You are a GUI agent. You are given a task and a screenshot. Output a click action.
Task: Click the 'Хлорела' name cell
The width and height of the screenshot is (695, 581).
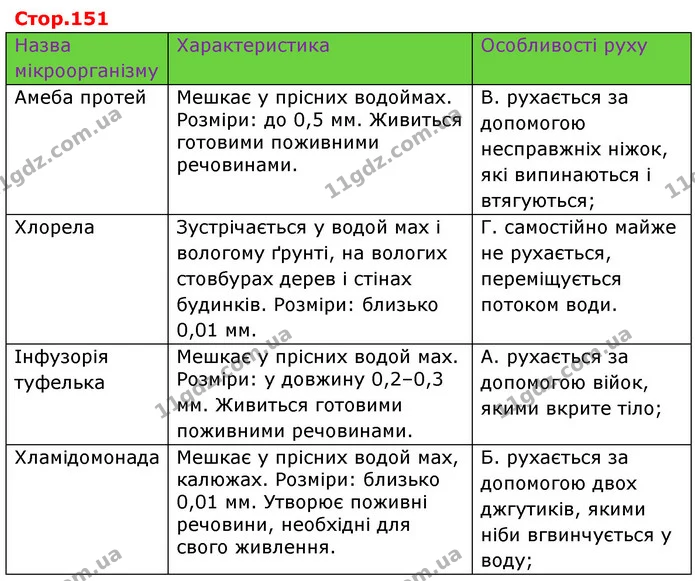pos(87,279)
